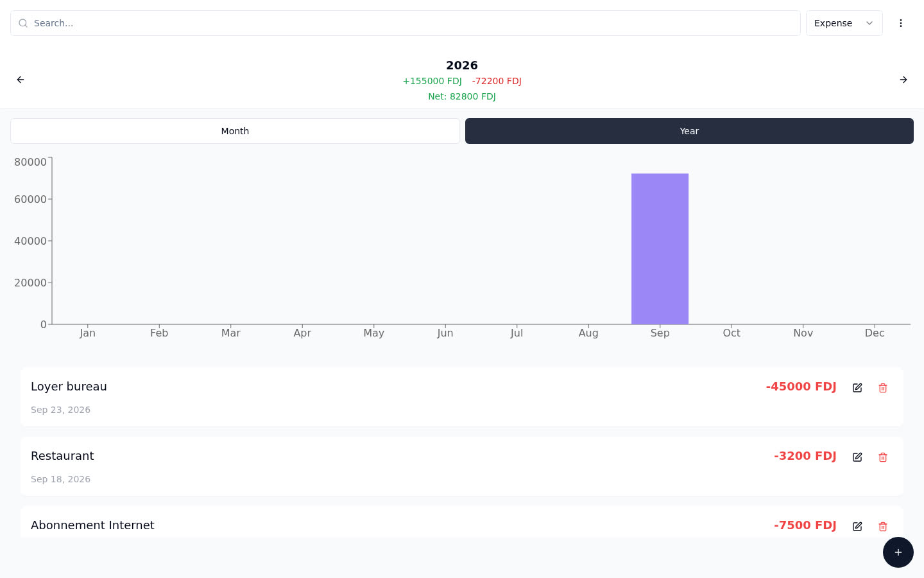The image size is (924, 578).
Task: Focus the Search input field
Action: [406, 23]
